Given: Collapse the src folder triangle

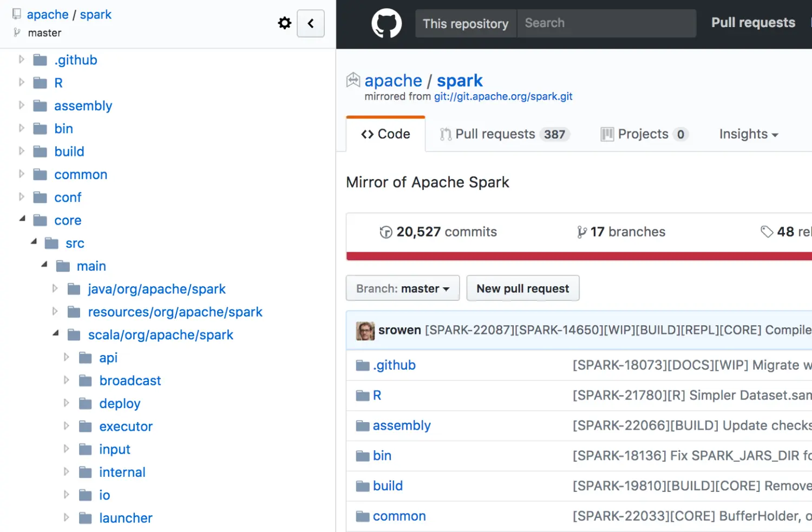Looking at the screenshot, I should [34, 241].
